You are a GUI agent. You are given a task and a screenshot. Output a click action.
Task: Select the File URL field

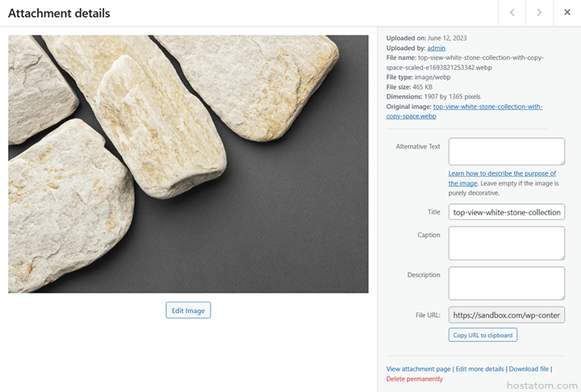(506, 315)
